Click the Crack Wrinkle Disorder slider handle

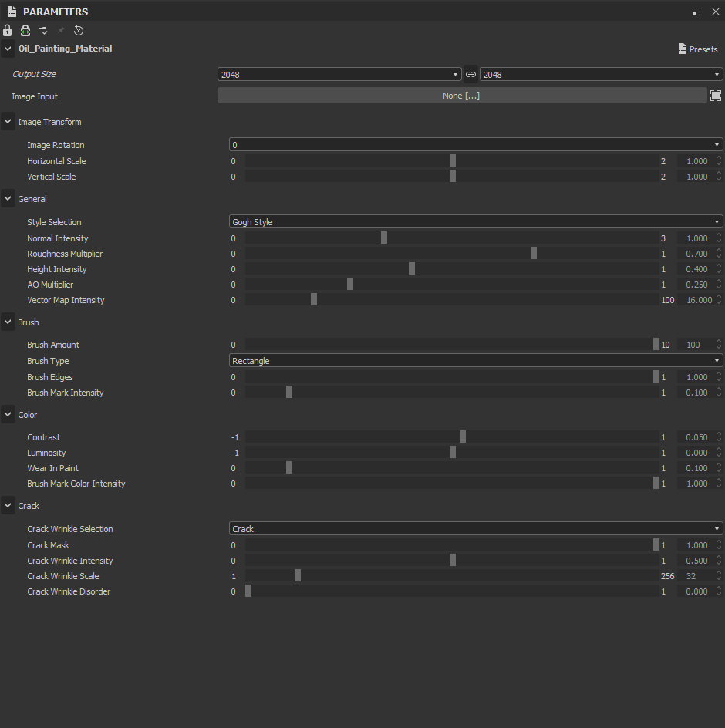point(248,591)
